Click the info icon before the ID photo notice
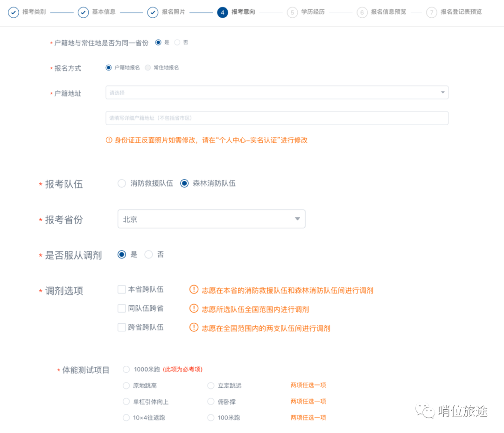 point(110,140)
